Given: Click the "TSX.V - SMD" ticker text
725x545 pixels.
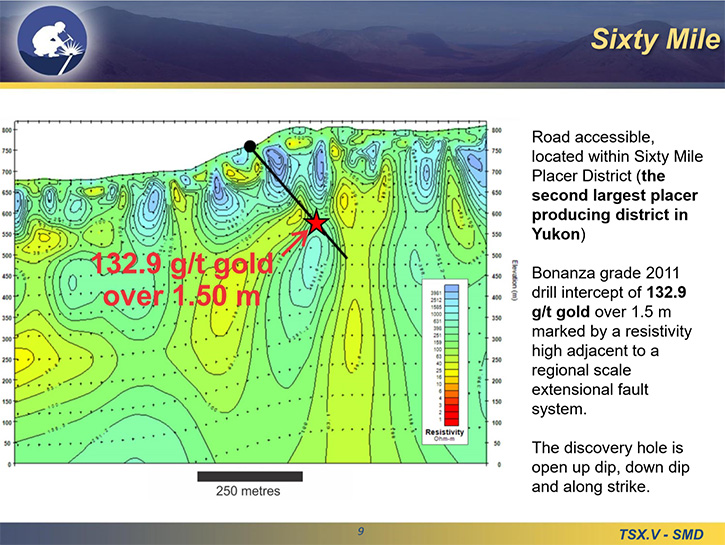Looking at the screenshot, I should point(661,534).
